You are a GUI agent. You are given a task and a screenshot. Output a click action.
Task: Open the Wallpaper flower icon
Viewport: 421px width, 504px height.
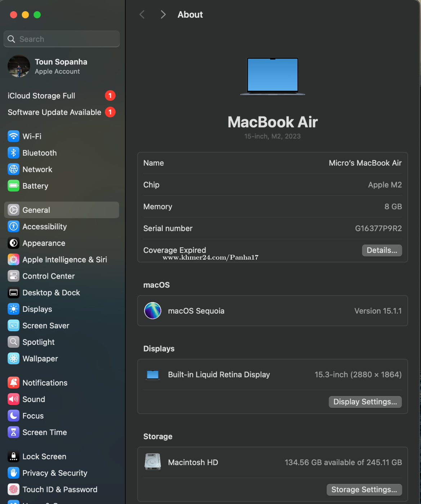[x=14, y=359]
